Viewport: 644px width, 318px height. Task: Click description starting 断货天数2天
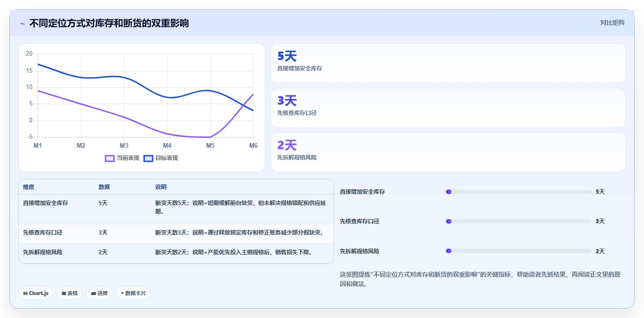[234, 252]
